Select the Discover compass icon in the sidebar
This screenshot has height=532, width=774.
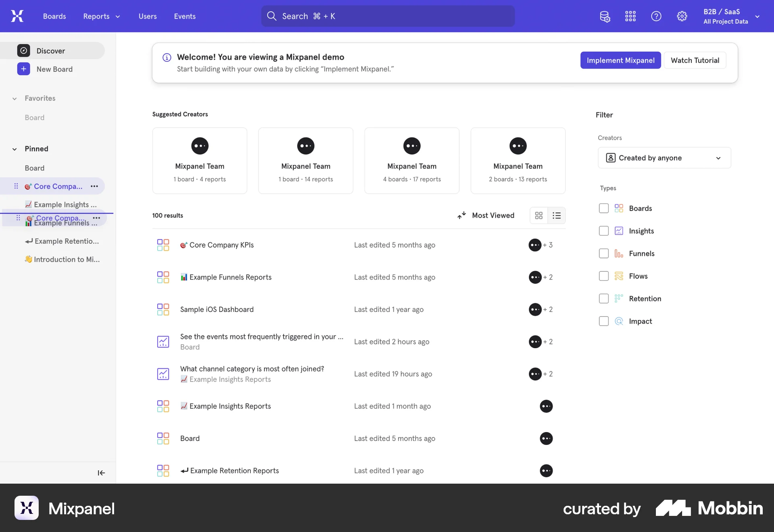click(x=23, y=50)
